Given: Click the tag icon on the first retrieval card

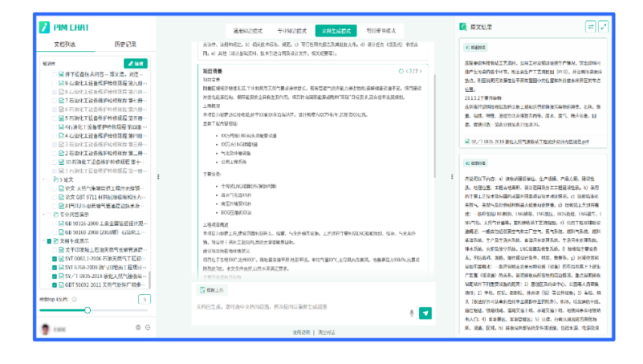Looking at the screenshot, I should (467, 48).
